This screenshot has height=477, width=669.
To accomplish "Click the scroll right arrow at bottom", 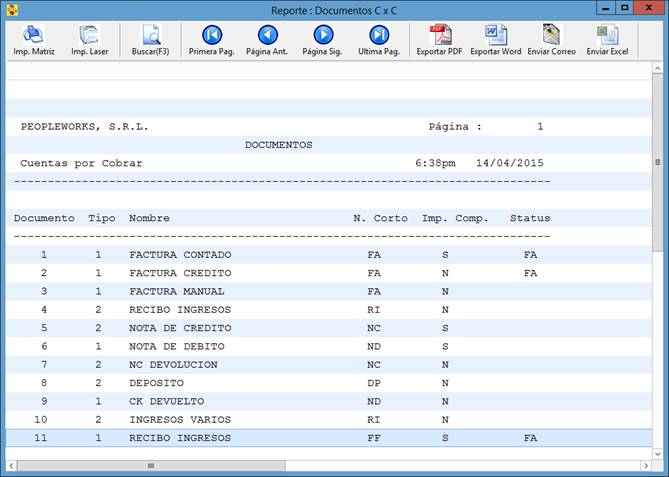I will pyautogui.click(x=643, y=466).
